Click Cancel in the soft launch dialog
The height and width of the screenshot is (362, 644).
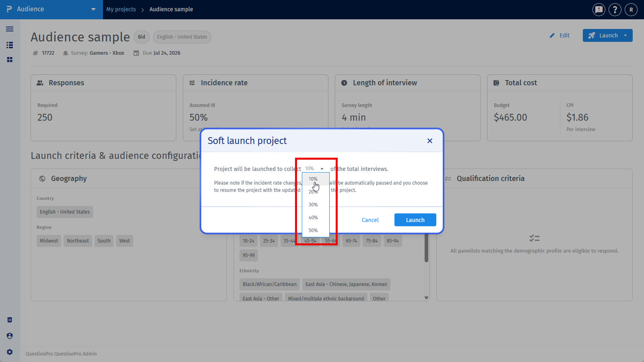[x=370, y=220]
